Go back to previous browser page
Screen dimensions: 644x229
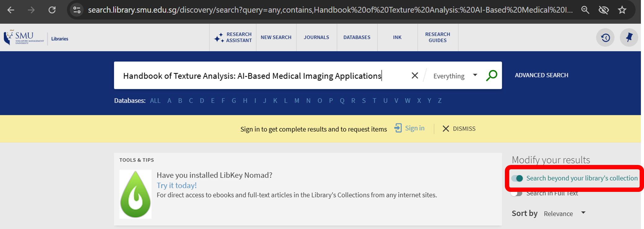click(x=11, y=10)
